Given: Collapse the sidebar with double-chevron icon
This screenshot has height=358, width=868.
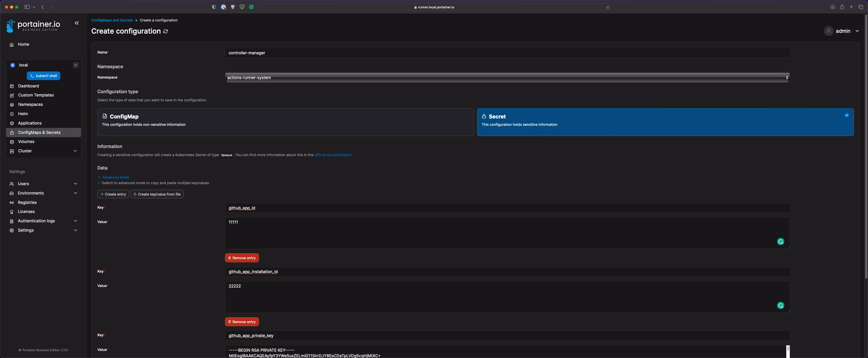Looking at the screenshot, I should point(77,23).
